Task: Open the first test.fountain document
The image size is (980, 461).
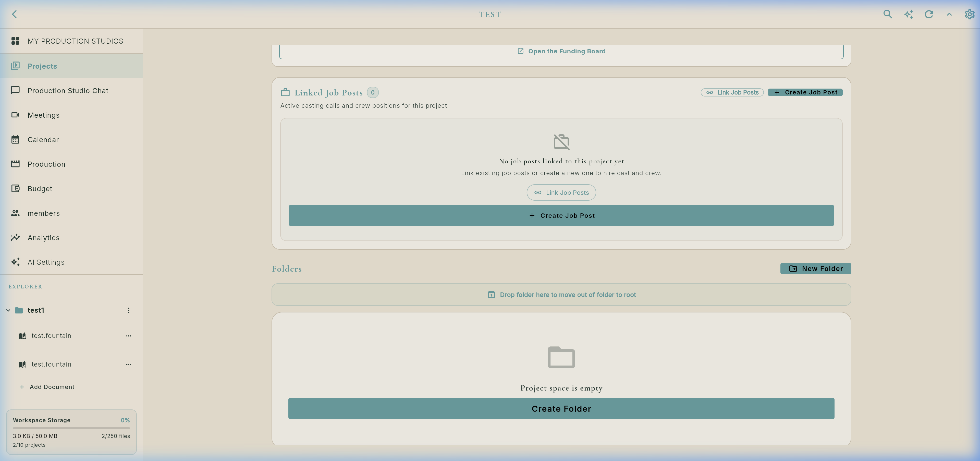Action: (x=51, y=336)
